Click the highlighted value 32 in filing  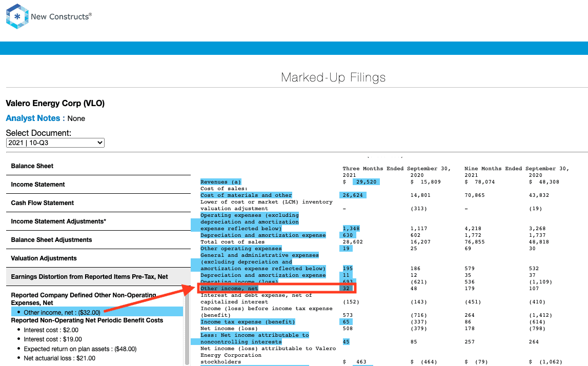click(x=346, y=289)
